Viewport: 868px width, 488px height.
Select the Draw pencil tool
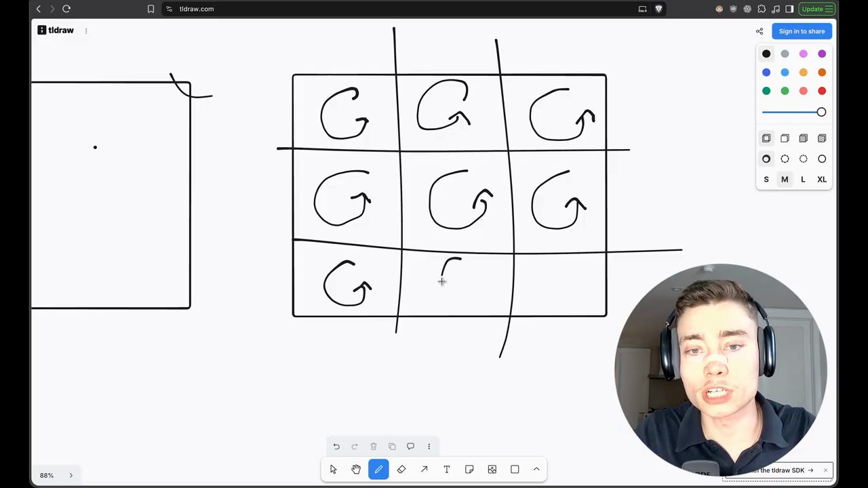378,469
